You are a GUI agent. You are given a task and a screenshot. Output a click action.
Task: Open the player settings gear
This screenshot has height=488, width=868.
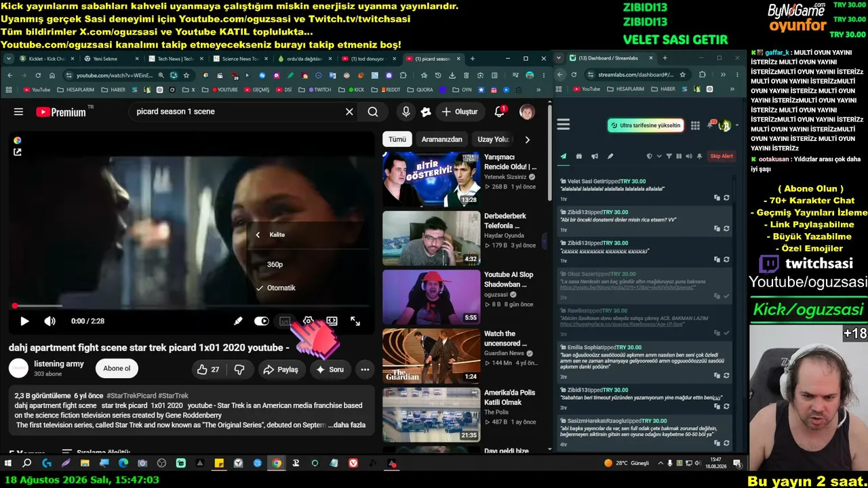pyautogui.click(x=308, y=321)
